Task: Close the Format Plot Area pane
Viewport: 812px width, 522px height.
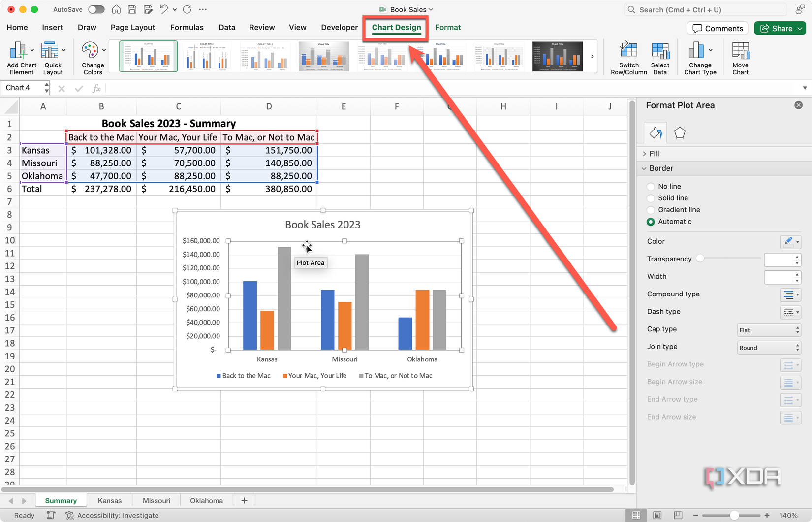Action: point(798,105)
